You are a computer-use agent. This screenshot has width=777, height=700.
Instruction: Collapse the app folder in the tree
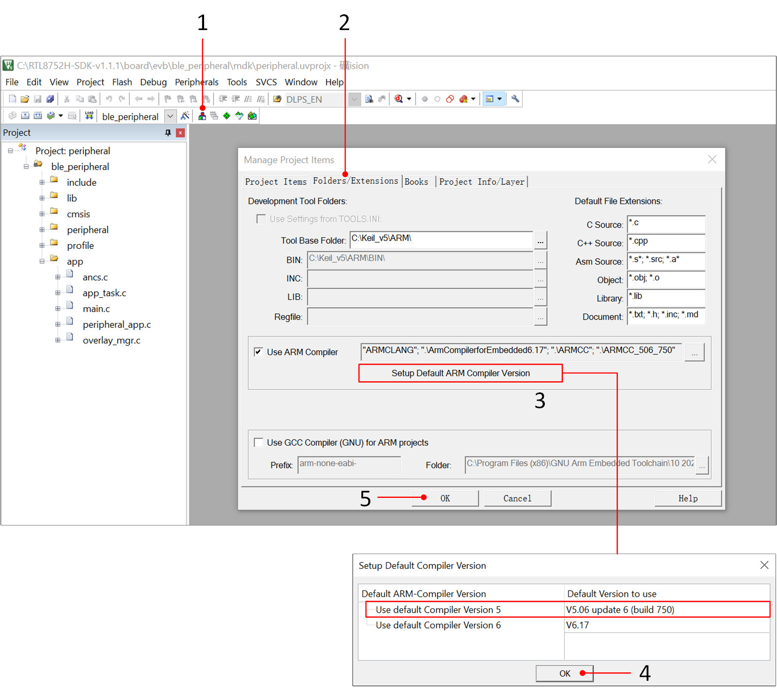click(42, 261)
